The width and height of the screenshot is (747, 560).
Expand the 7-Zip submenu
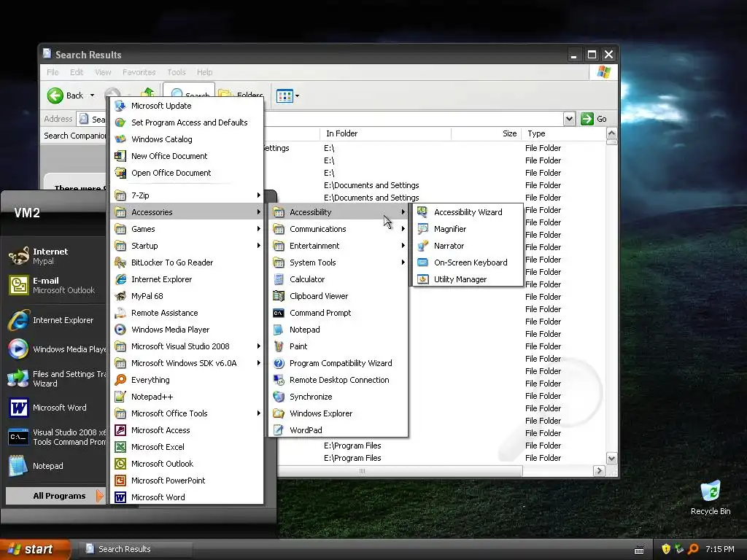187,195
